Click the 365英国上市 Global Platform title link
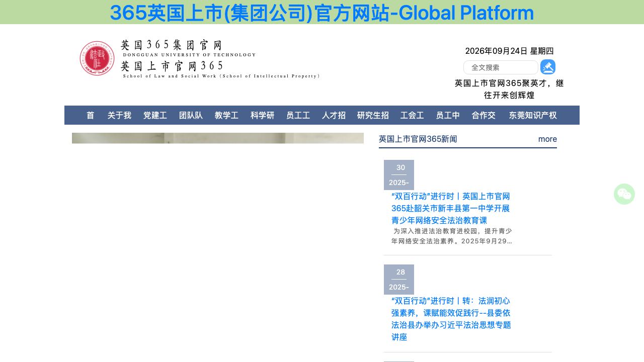 coord(322,13)
